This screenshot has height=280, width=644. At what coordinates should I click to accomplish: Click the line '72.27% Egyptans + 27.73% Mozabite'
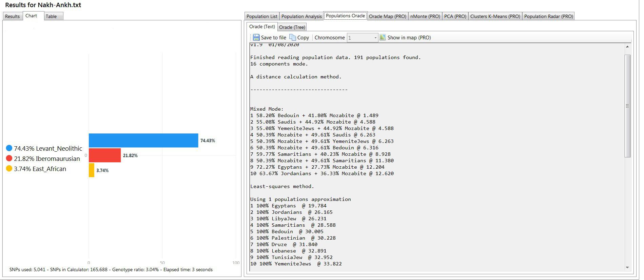click(317, 167)
